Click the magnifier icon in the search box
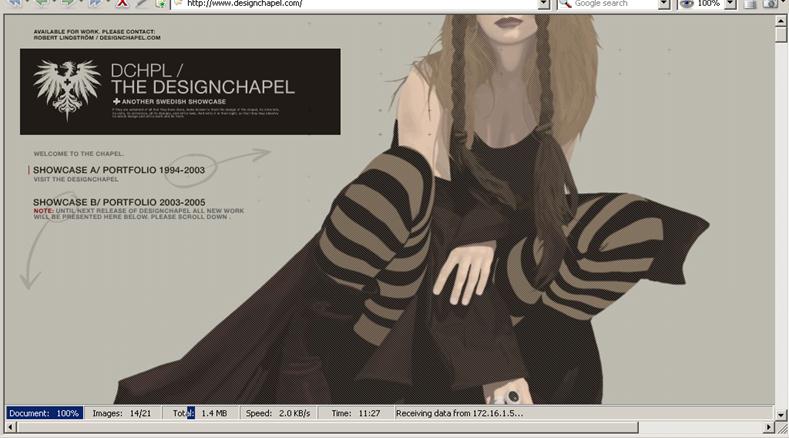Screen dimensions: 789x438 [565, 4]
